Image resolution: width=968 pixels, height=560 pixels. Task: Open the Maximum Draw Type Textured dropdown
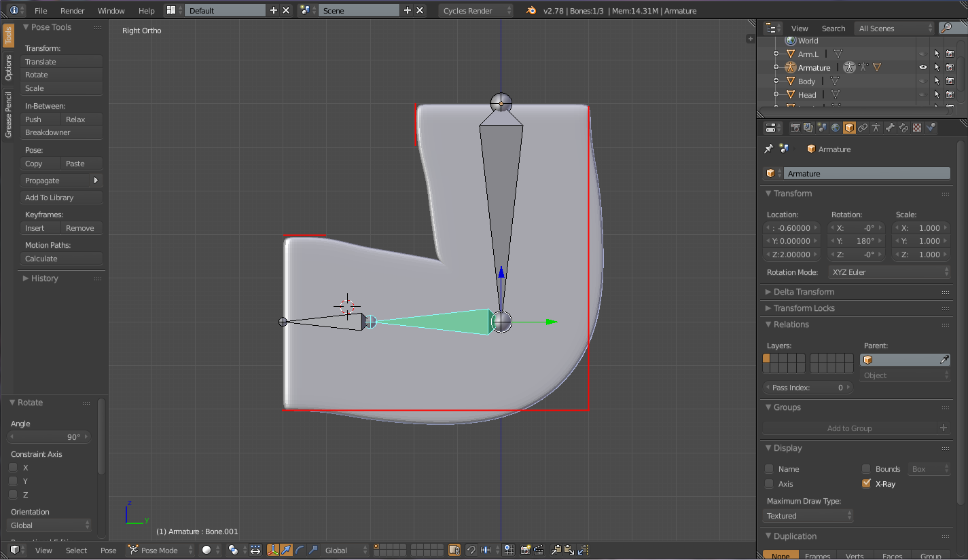tap(808, 516)
